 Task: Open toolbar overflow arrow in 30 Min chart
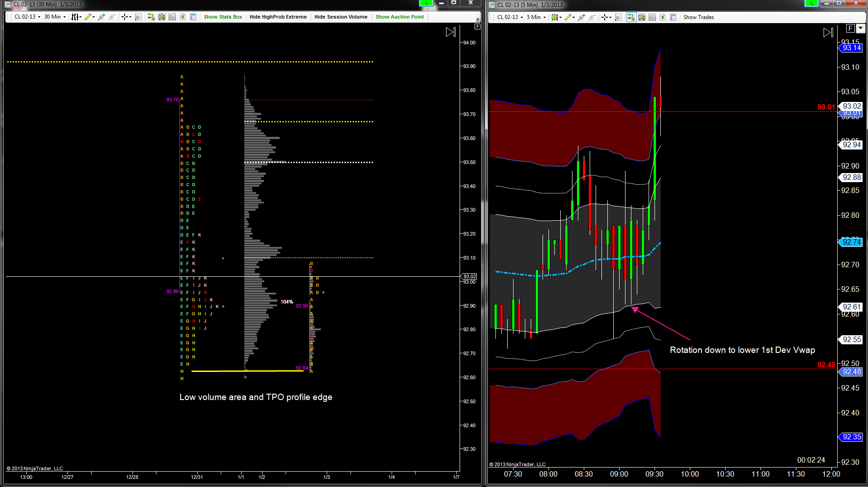478,19
